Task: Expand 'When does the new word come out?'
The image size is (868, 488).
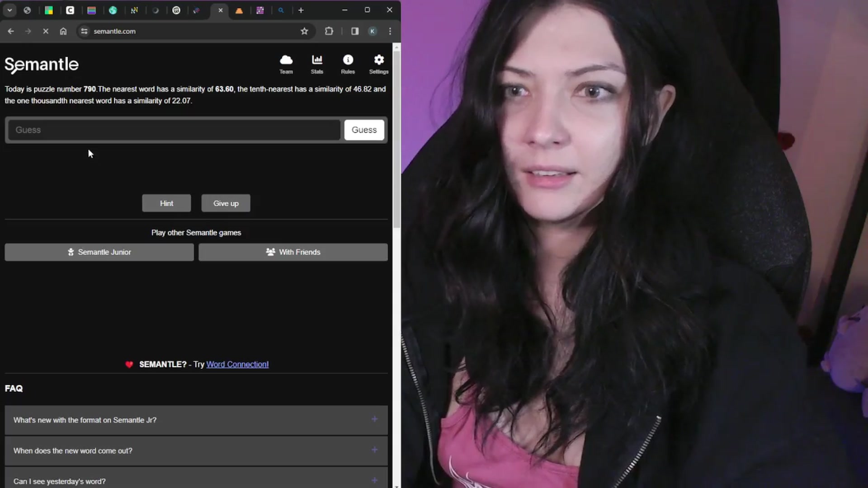Action: click(x=196, y=450)
